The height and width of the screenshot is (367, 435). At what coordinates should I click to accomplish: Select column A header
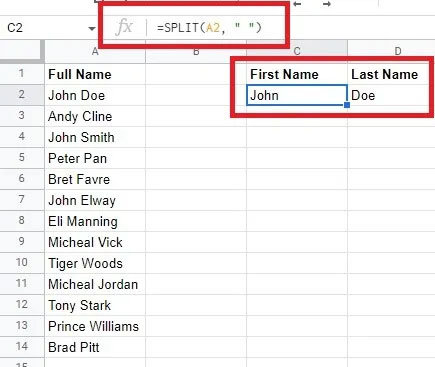[95, 51]
